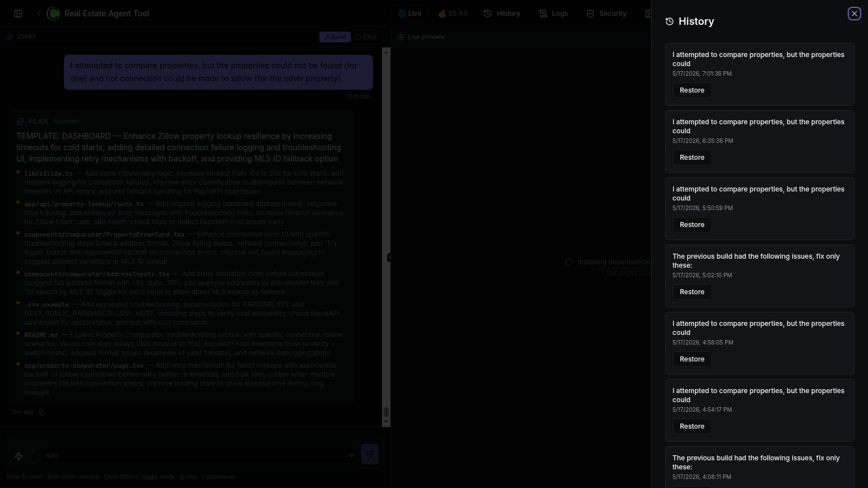
Task: Open the Real Estate Agent Tool logo
Action: pyautogui.click(x=53, y=14)
